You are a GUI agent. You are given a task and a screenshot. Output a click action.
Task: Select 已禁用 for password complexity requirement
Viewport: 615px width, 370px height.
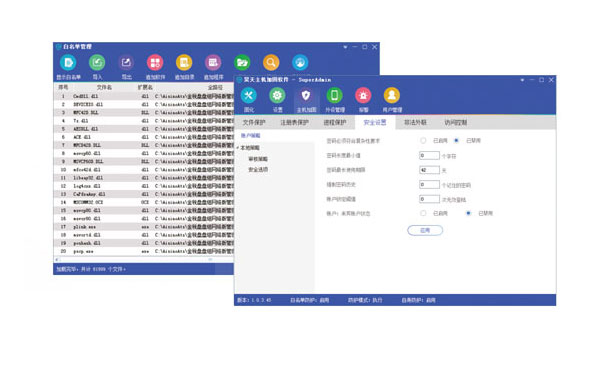click(457, 140)
